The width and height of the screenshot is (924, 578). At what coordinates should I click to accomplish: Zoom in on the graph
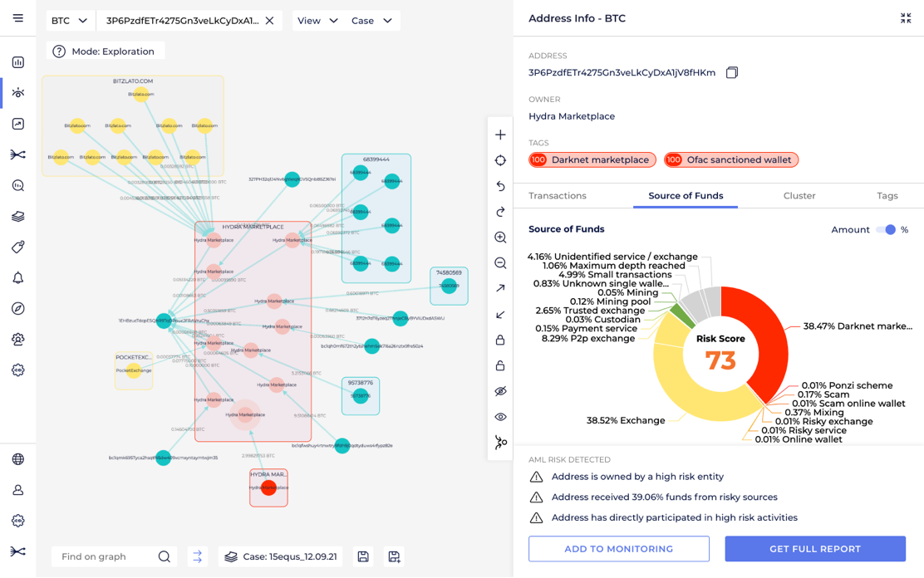click(x=500, y=238)
